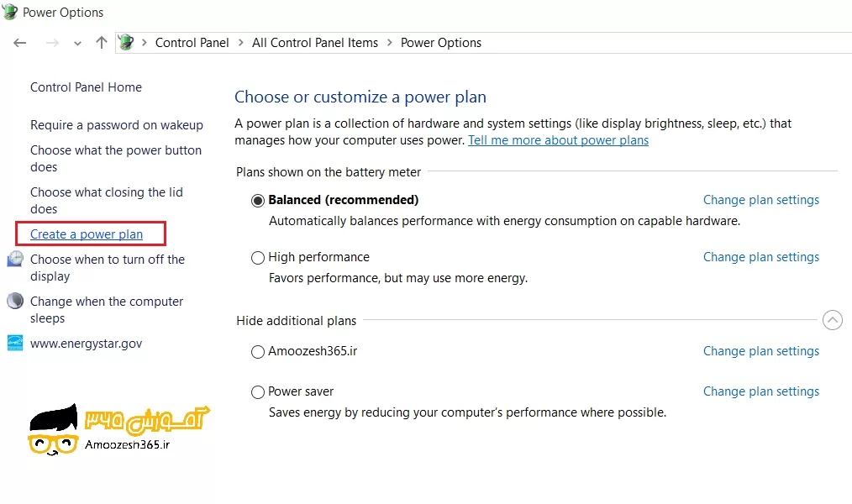This screenshot has height=504, width=852.
Task: Click the back navigation arrow
Action: tap(20, 42)
